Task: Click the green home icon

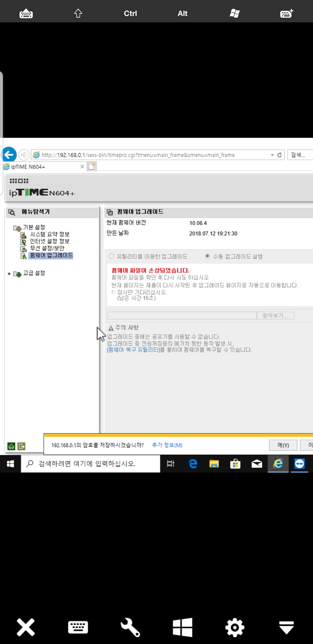Action: (x=11, y=446)
